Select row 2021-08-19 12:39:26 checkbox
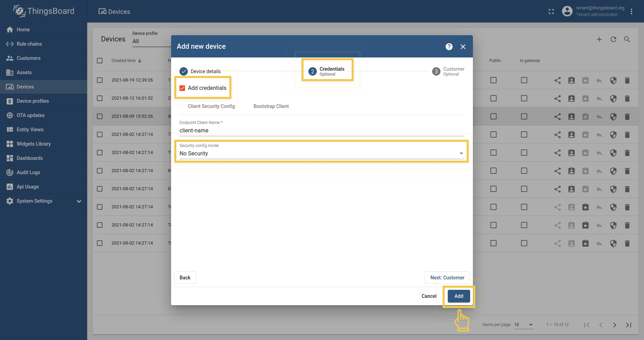Viewport: 644px width, 340px height. point(100,80)
